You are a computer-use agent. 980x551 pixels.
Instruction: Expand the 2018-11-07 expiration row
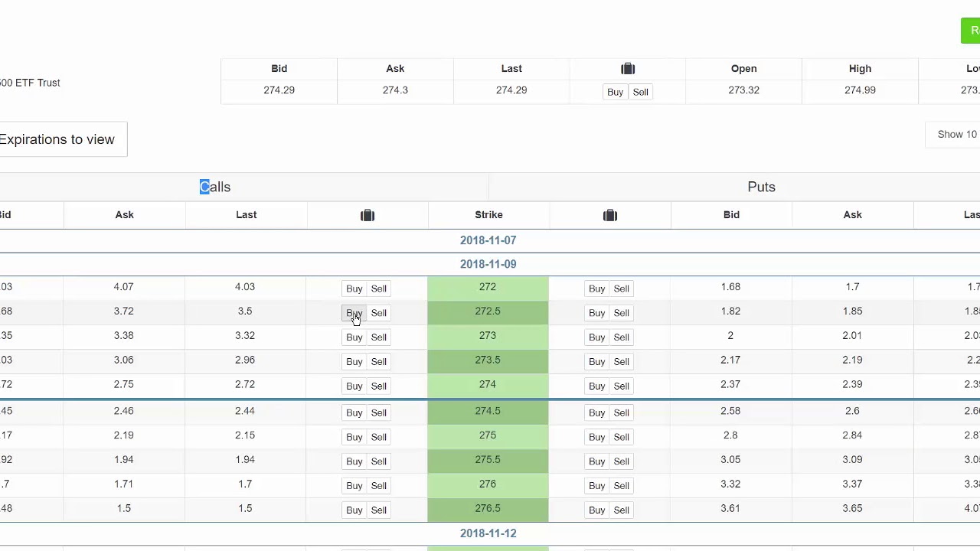click(488, 240)
